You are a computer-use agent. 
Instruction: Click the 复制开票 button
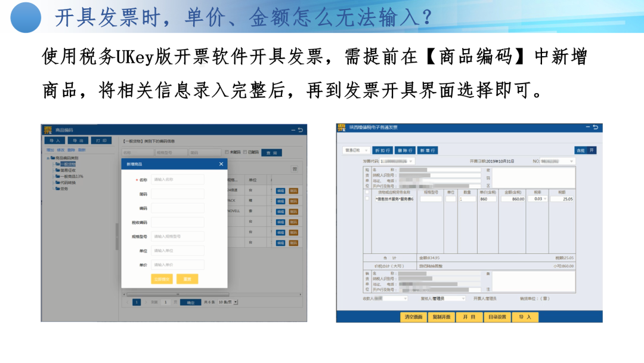[441, 317]
